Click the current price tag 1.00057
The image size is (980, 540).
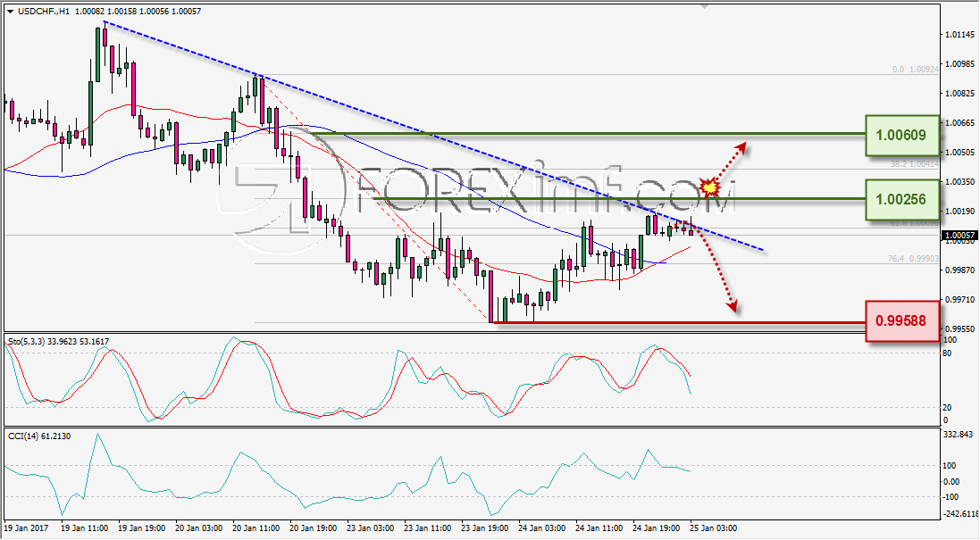click(959, 236)
